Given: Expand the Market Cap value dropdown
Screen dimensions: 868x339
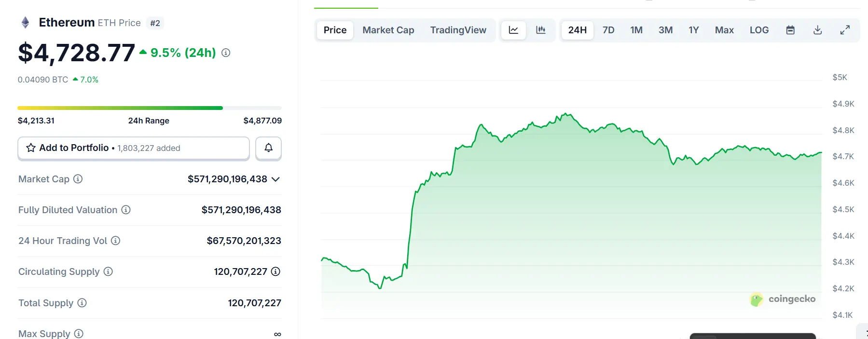Looking at the screenshot, I should click(x=276, y=179).
